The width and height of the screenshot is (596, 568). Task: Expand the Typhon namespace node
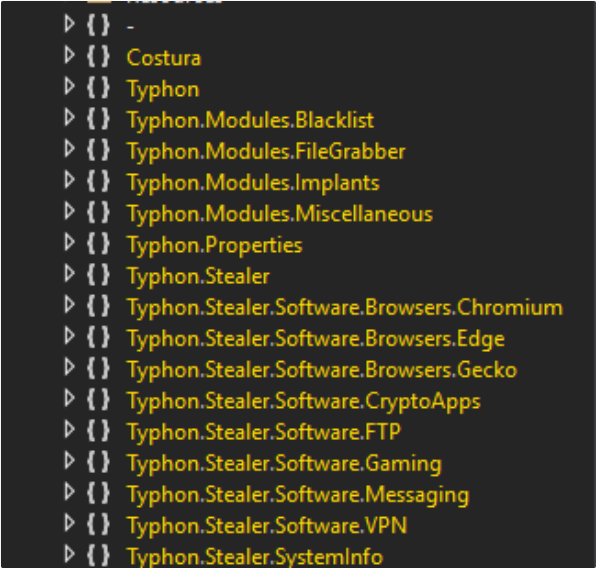[69, 86]
